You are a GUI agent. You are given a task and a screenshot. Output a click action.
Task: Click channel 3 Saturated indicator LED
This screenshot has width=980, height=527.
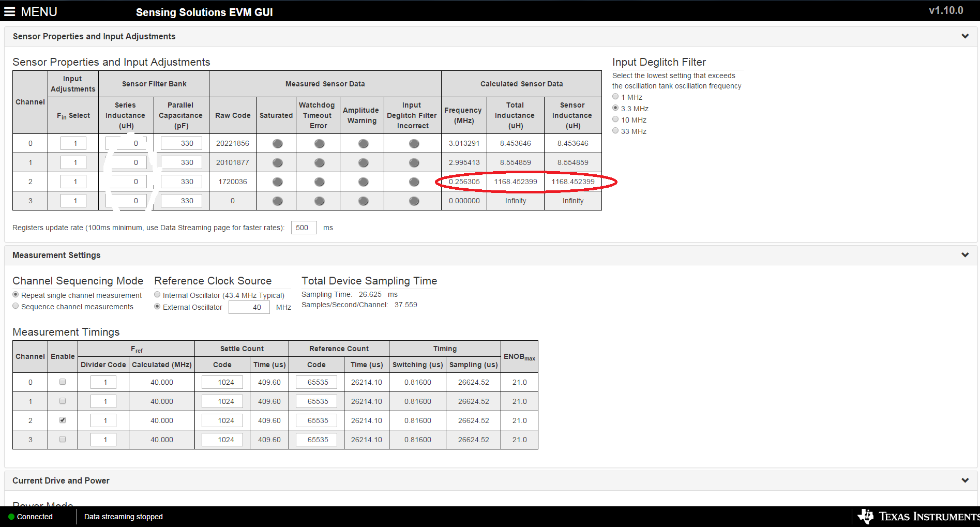[278, 201]
